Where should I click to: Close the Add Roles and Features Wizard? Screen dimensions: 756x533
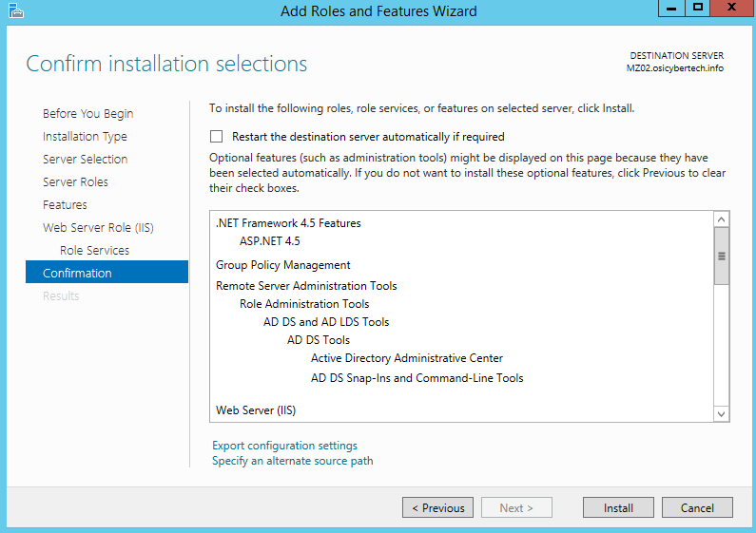click(x=732, y=9)
